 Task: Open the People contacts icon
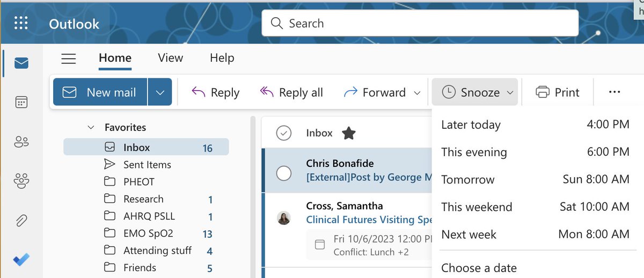21,142
